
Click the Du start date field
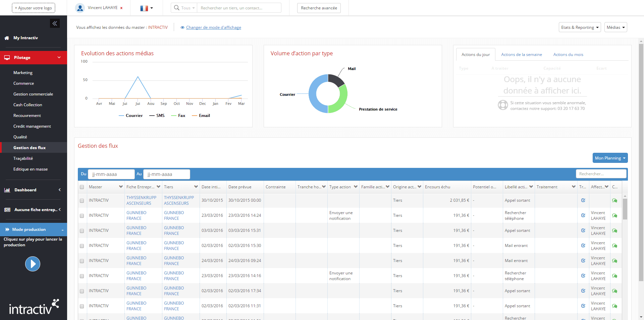(111, 174)
